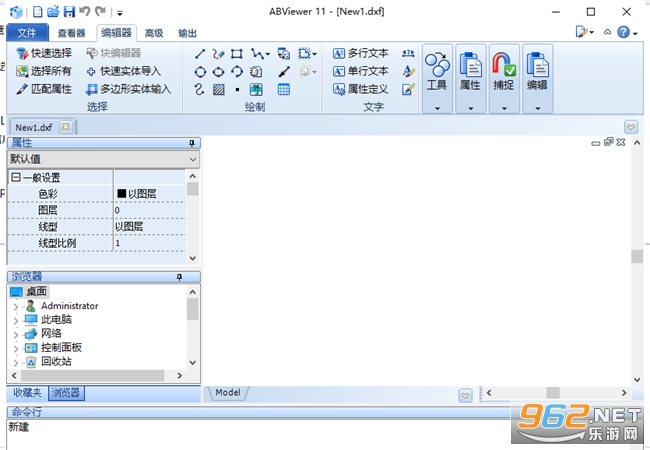Screen dimensions: 650x450
Task: Select the Hatch fill tool
Action: coord(218,90)
